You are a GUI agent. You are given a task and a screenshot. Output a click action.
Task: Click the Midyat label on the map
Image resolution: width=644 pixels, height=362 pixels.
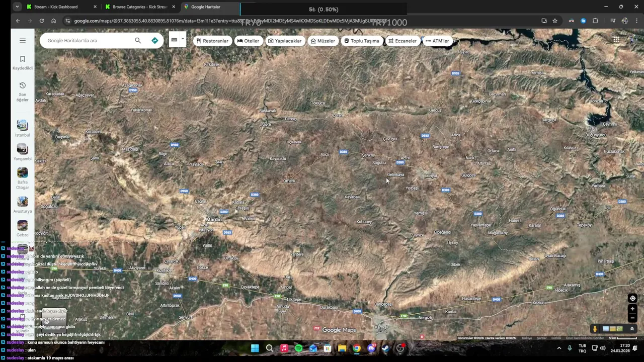coord(431,176)
